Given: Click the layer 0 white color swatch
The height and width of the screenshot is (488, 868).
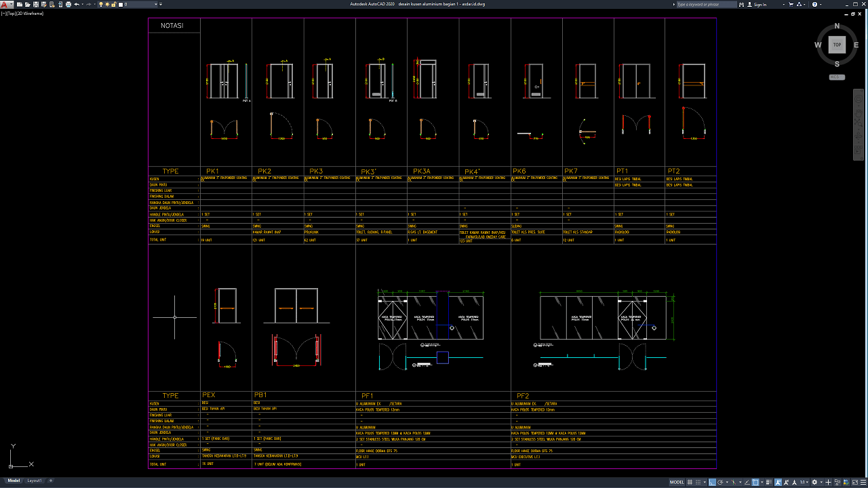Looking at the screenshot, I should 121,4.
